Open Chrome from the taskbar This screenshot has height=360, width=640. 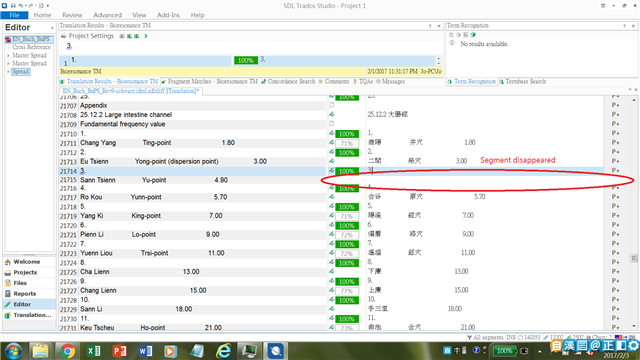tap(67, 351)
